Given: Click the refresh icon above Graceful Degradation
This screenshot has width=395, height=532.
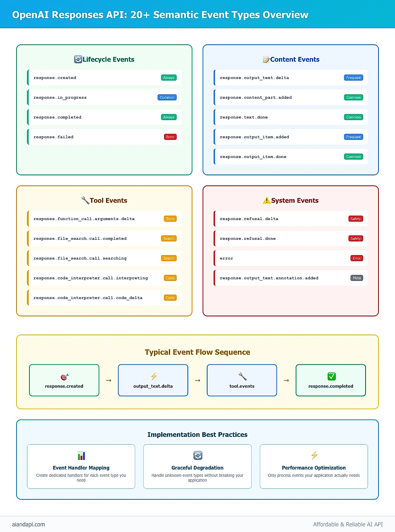Looking at the screenshot, I should click(x=197, y=455).
